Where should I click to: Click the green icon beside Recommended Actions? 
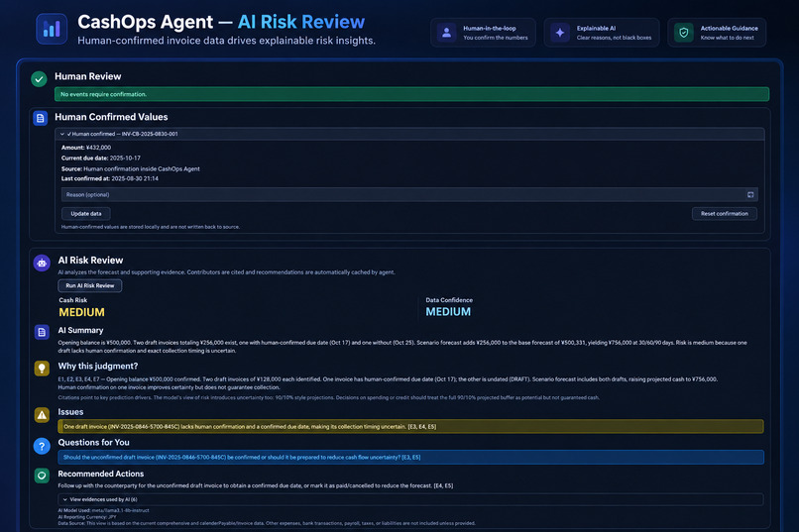pos(42,476)
